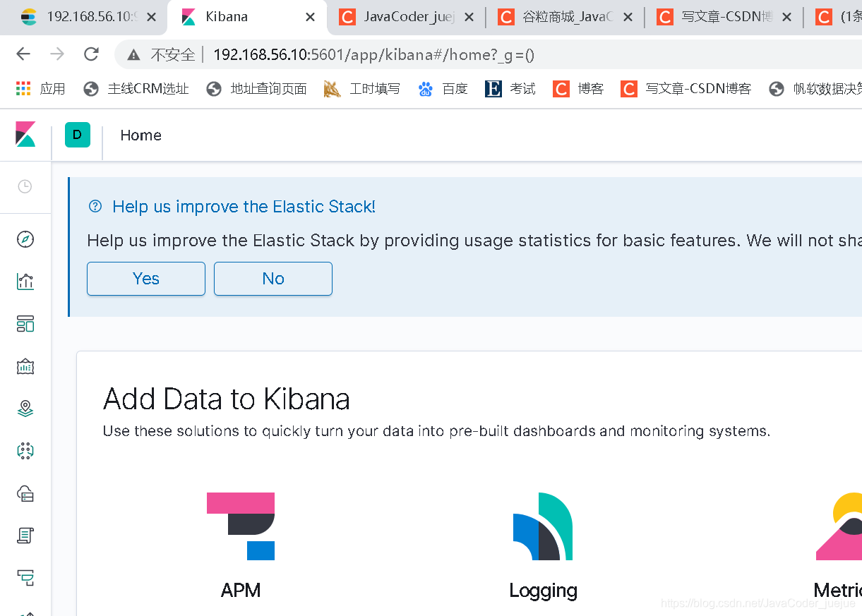Open the Canvas icon in sidebar
The height and width of the screenshot is (616, 862).
click(x=25, y=366)
